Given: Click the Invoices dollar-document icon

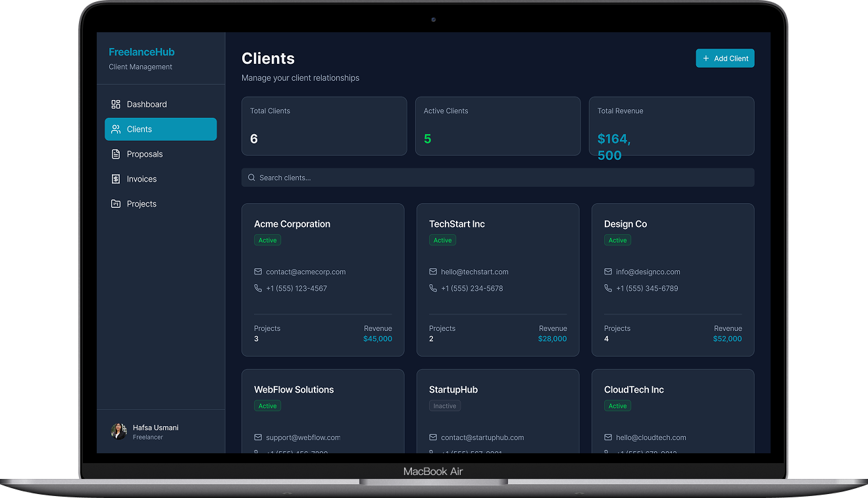Looking at the screenshot, I should pyautogui.click(x=116, y=179).
